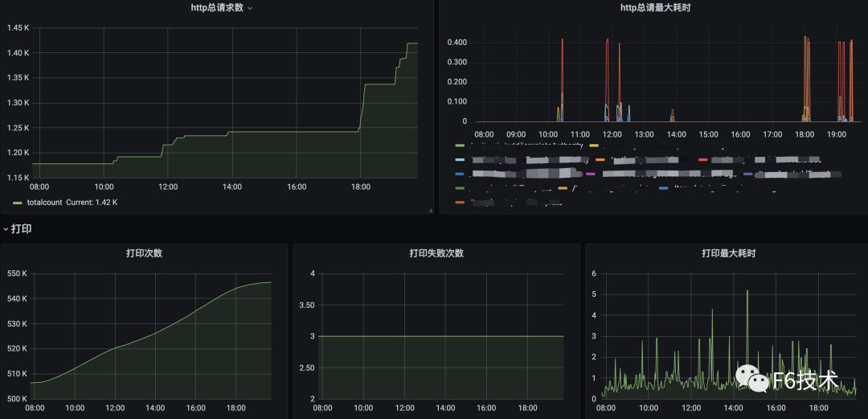Open the 打印最大耗时 panel title menu

(x=728, y=253)
